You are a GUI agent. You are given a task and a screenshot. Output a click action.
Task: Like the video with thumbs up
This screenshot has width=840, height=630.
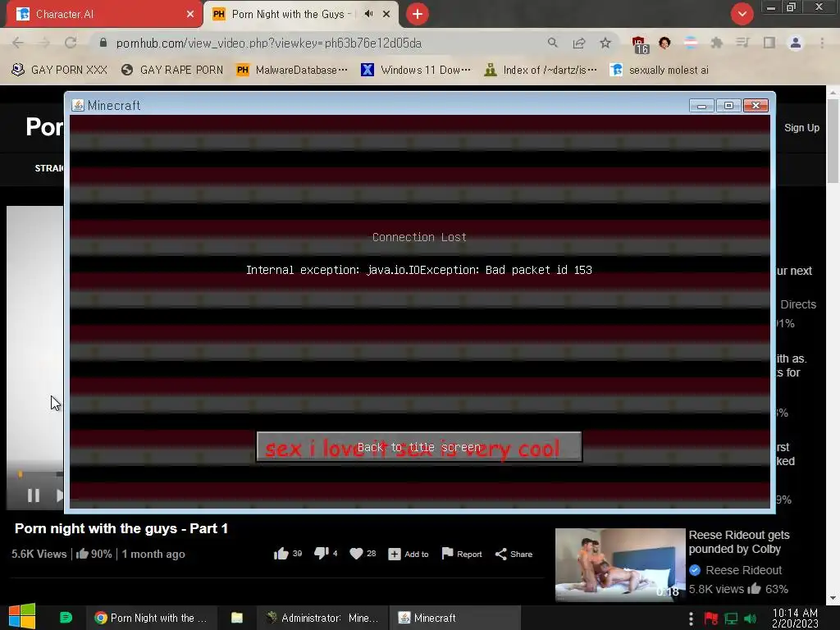pyautogui.click(x=281, y=554)
